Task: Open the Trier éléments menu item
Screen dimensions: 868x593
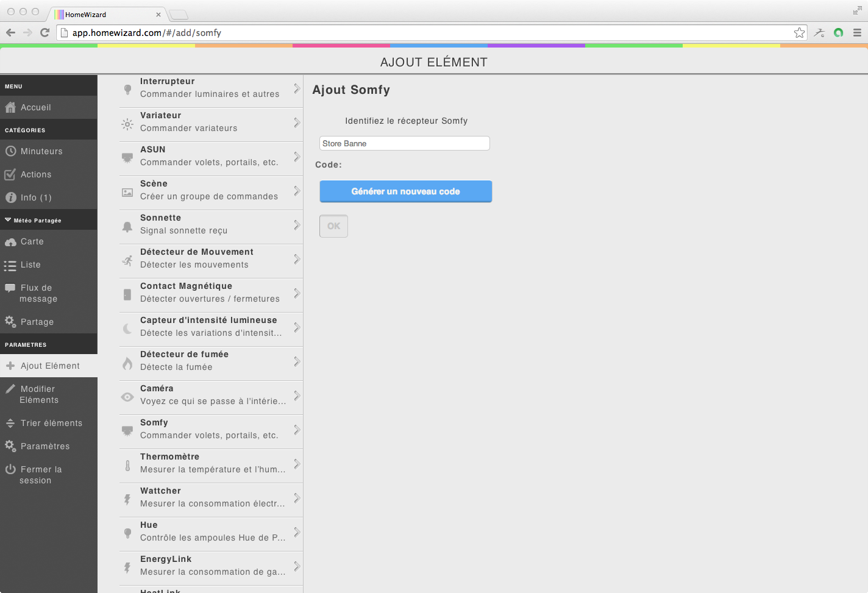Action: click(x=49, y=423)
